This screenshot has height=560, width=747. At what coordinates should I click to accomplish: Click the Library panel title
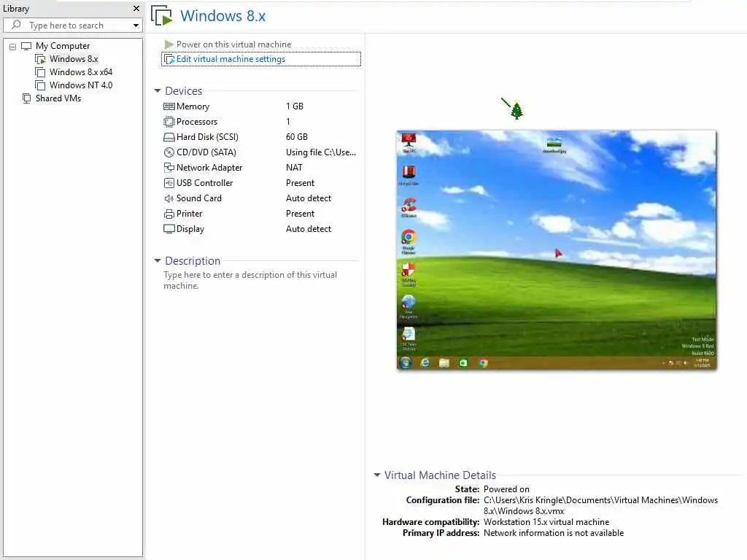(x=16, y=9)
